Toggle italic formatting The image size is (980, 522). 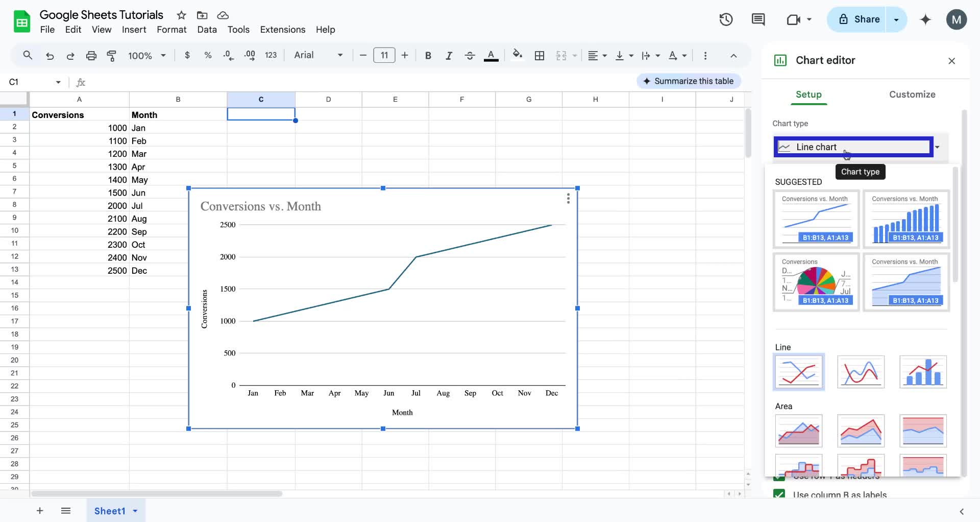(x=449, y=55)
